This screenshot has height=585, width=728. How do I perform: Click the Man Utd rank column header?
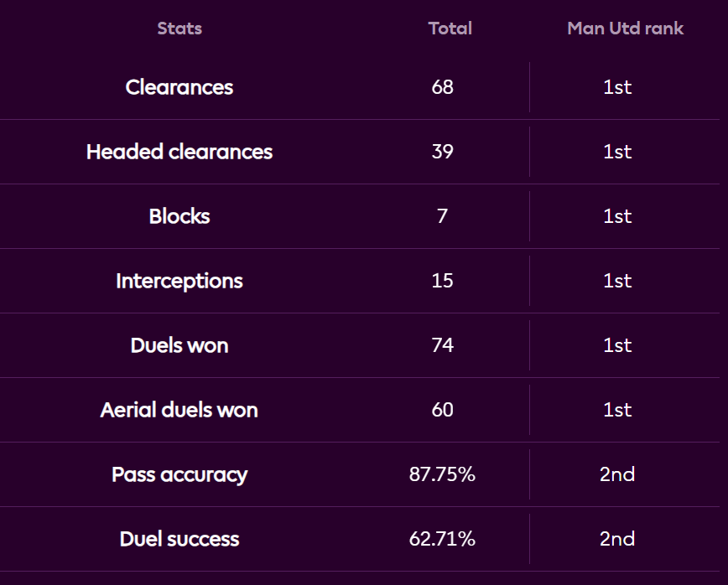tap(625, 28)
